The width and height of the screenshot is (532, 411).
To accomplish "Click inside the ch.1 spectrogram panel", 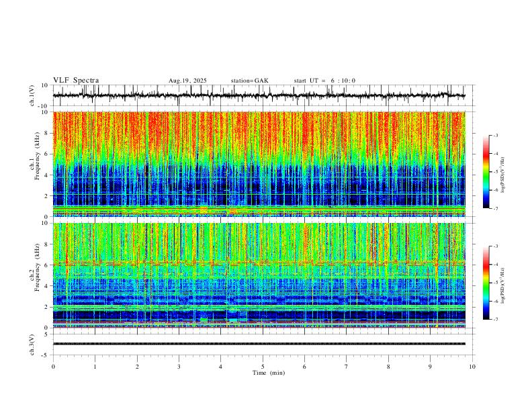I will point(259,164).
